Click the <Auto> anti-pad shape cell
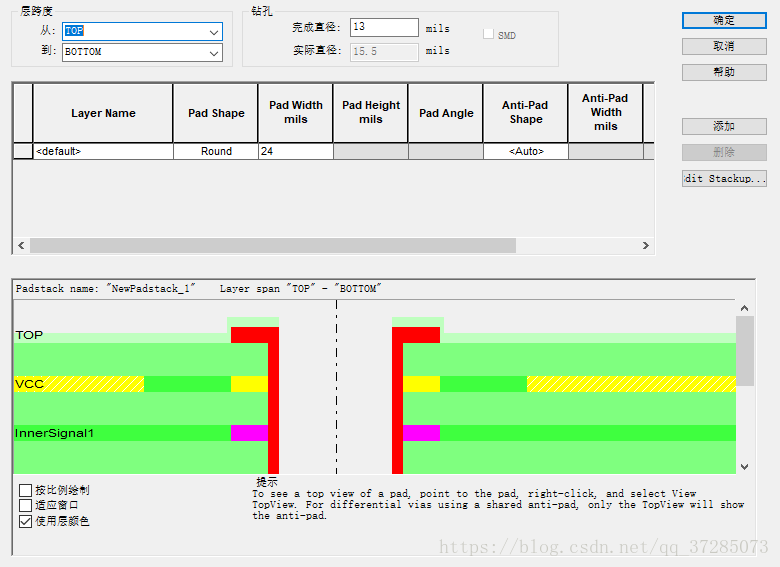The image size is (780, 567). point(526,151)
